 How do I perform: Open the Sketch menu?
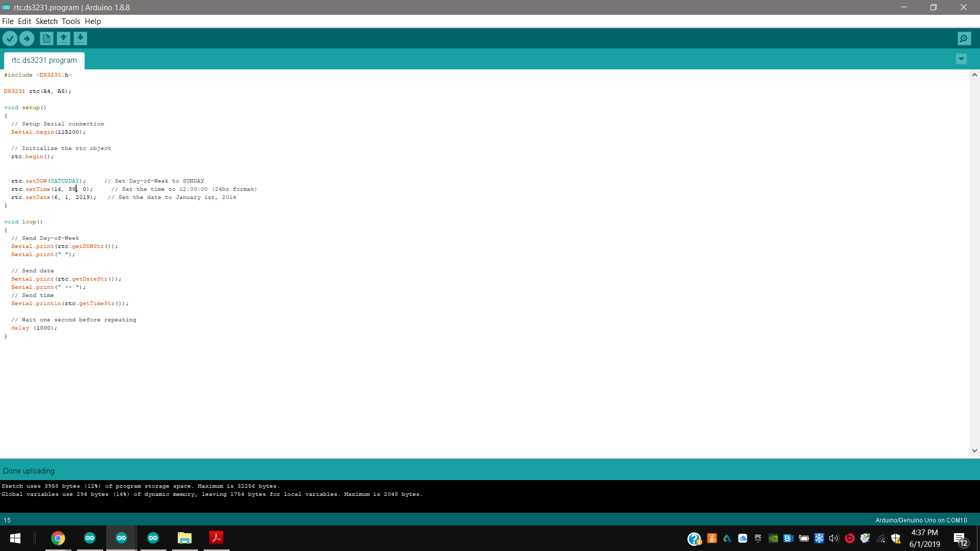tap(46, 21)
